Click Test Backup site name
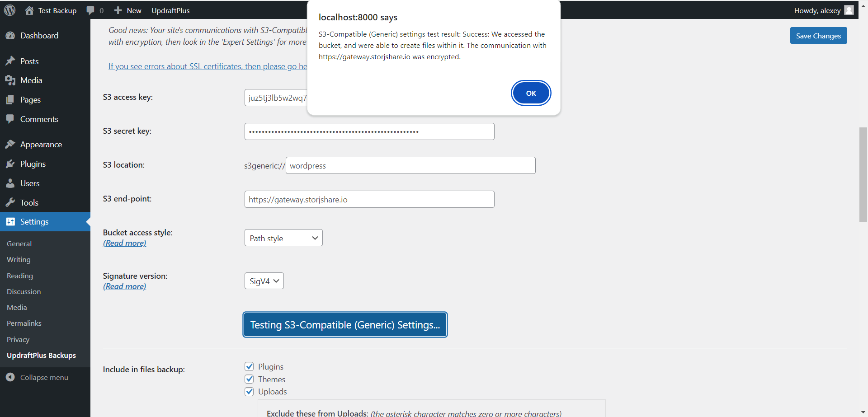This screenshot has height=417, width=868. coord(57,10)
